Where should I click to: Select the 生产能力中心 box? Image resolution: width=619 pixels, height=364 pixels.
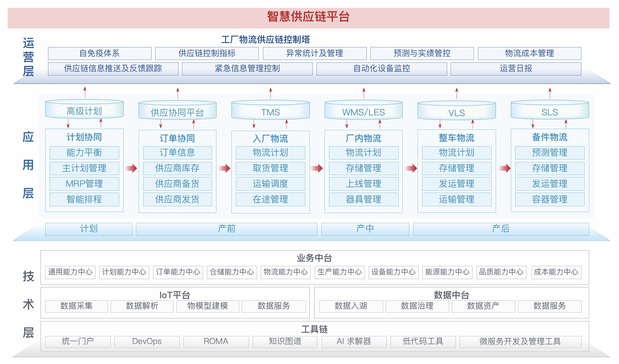[x=340, y=272]
